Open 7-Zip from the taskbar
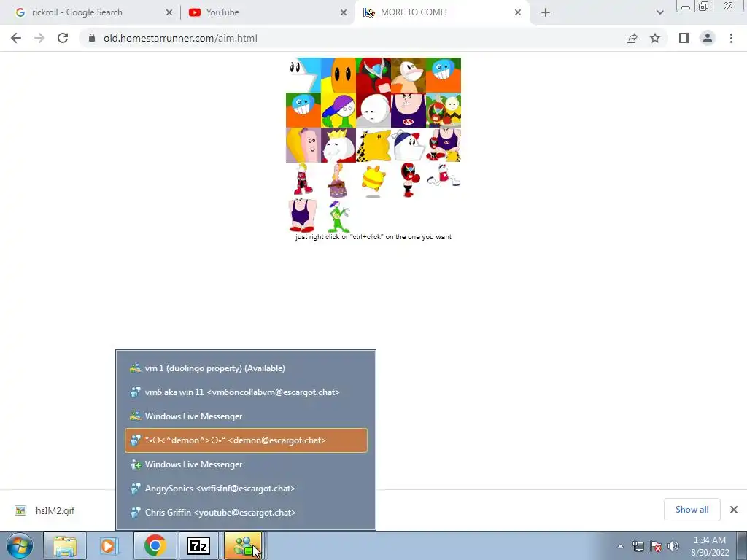Viewport: 747px width, 560px height. click(198, 545)
